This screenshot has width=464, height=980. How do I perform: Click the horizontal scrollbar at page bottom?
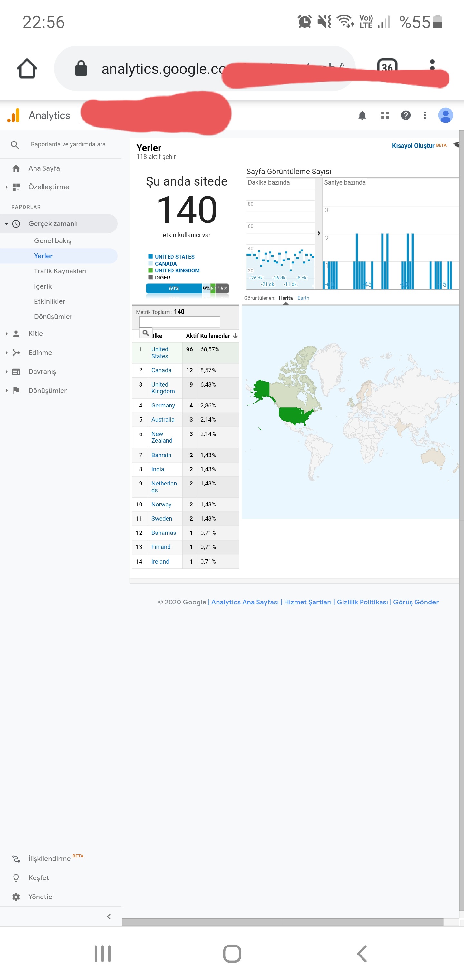pyautogui.click(x=283, y=922)
